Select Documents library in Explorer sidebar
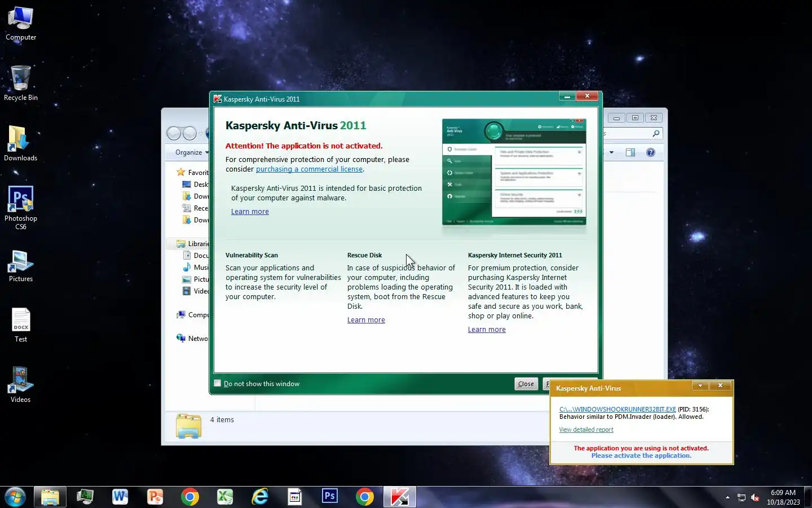 [195, 256]
